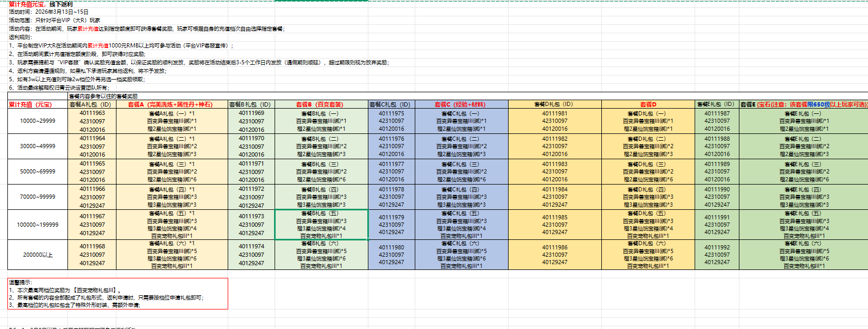Click the cell with 套餐D礼包（三）

(x=648, y=171)
